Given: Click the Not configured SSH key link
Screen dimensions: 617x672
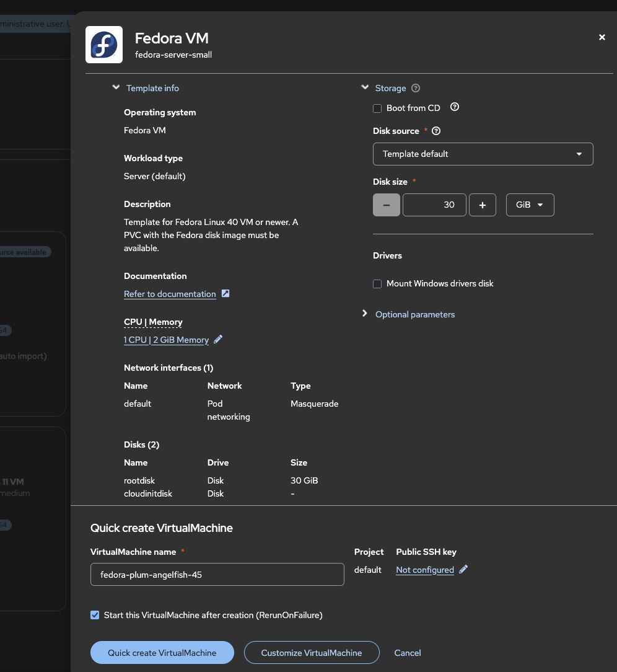Looking at the screenshot, I should coord(425,570).
